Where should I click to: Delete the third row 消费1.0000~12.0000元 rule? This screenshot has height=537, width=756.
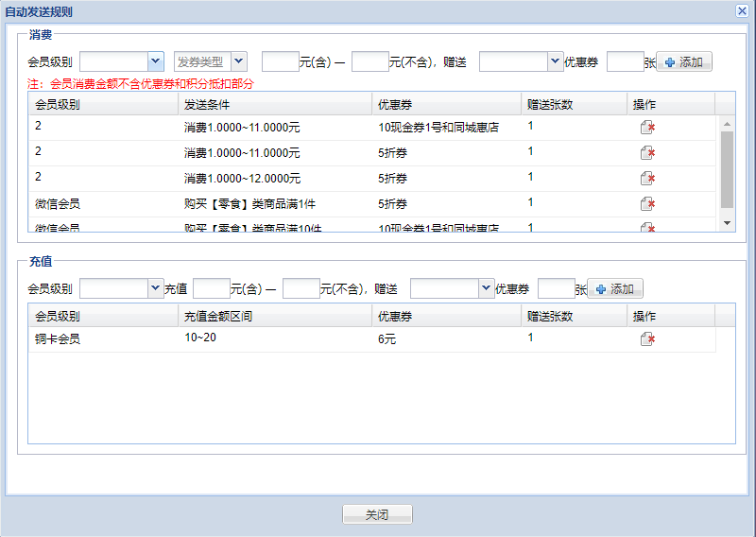tap(647, 179)
